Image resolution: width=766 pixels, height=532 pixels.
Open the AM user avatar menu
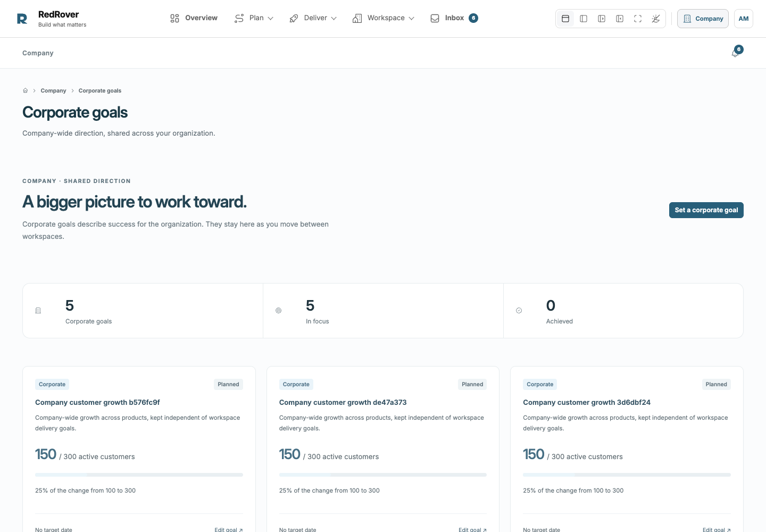[x=744, y=19]
